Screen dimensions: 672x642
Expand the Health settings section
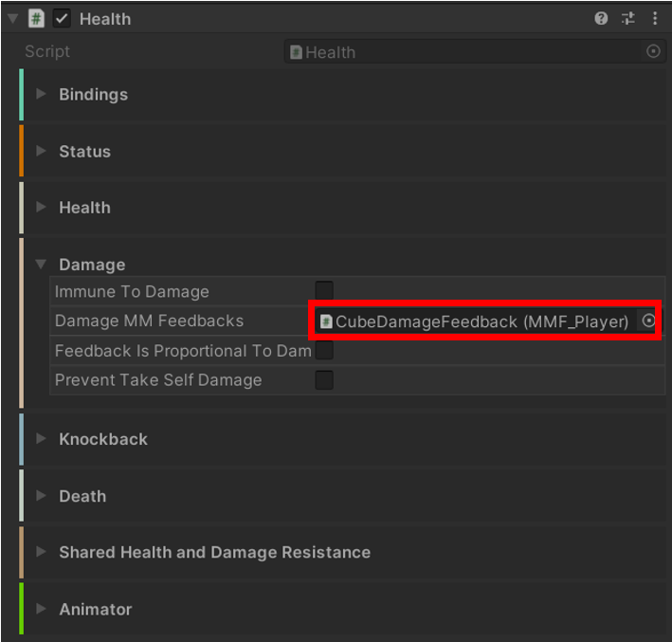click(41, 207)
